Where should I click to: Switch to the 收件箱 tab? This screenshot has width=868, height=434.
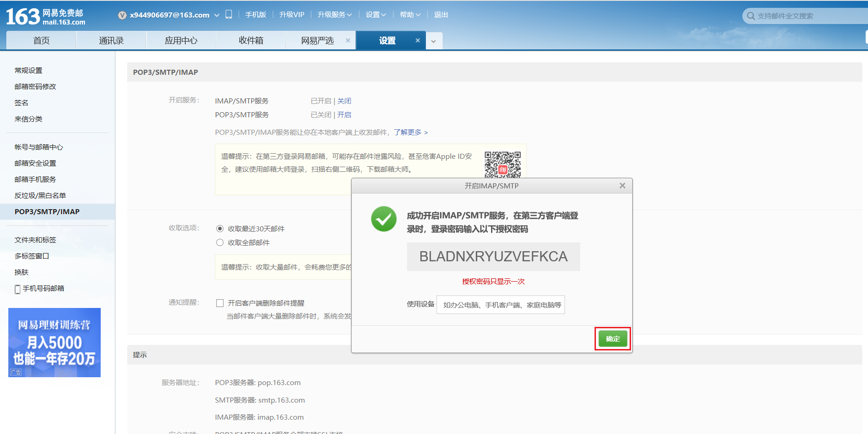coord(251,41)
